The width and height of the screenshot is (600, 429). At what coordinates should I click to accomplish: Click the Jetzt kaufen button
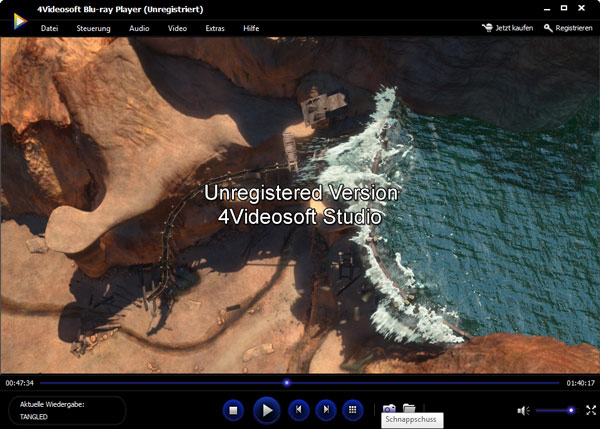click(x=507, y=28)
